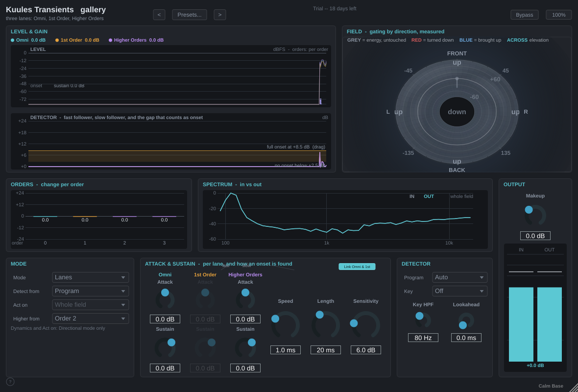Viewport: 578px width, 392px height.
Task: Click the Calm Base label
Action: [551, 386]
